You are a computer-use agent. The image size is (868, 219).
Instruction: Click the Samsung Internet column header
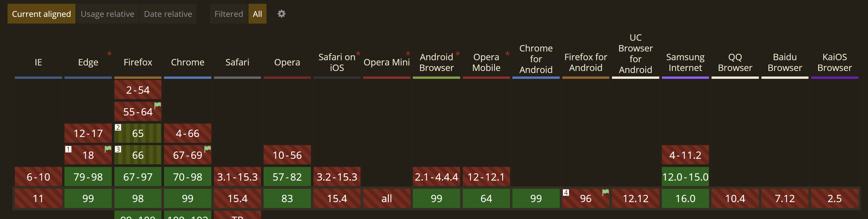tap(685, 63)
